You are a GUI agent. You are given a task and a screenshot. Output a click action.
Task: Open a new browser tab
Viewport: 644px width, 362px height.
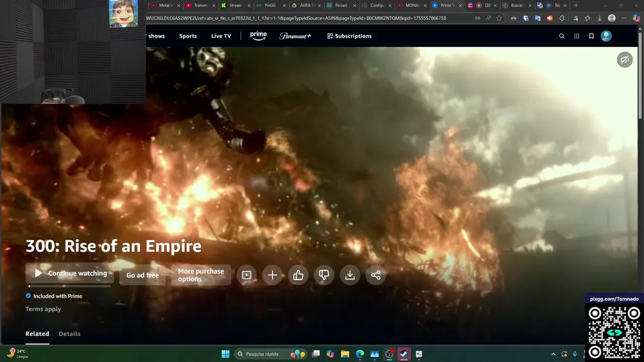coord(576,6)
